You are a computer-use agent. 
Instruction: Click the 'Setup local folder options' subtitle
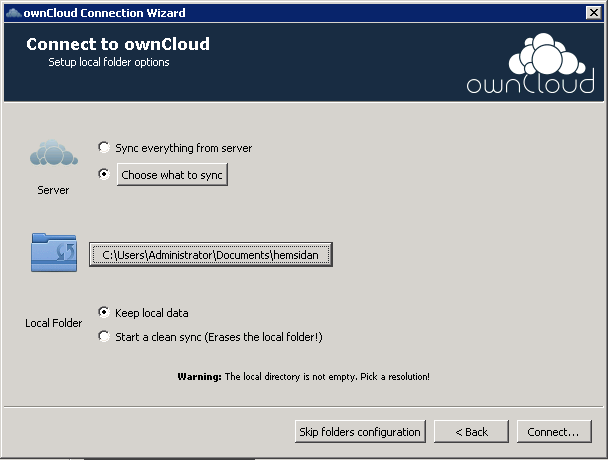click(x=109, y=62)
